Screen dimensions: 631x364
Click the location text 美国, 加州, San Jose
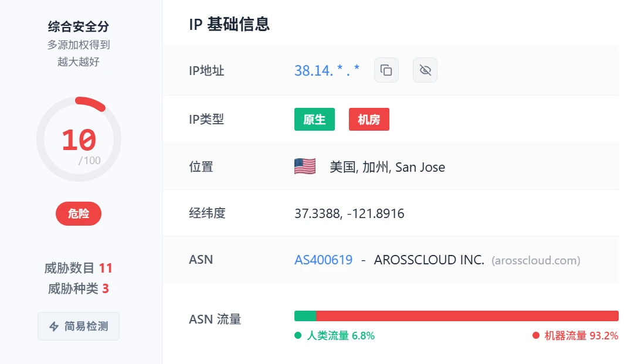tap(387, 167)
